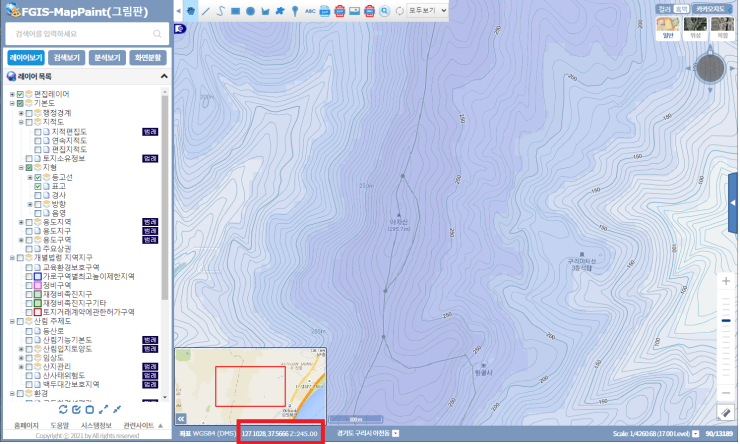Click the eraser icon at bottom right
The height and width of the screenshot is (444, 740).
pos(726,412)
